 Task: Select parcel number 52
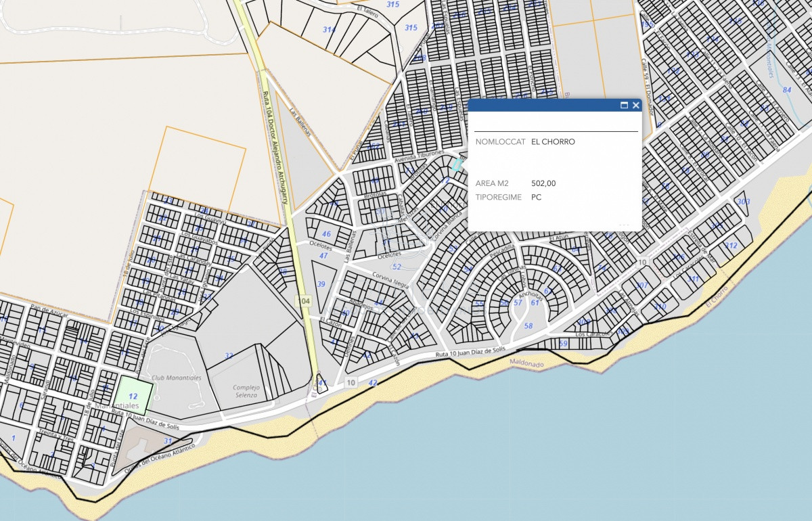point(397,267)
